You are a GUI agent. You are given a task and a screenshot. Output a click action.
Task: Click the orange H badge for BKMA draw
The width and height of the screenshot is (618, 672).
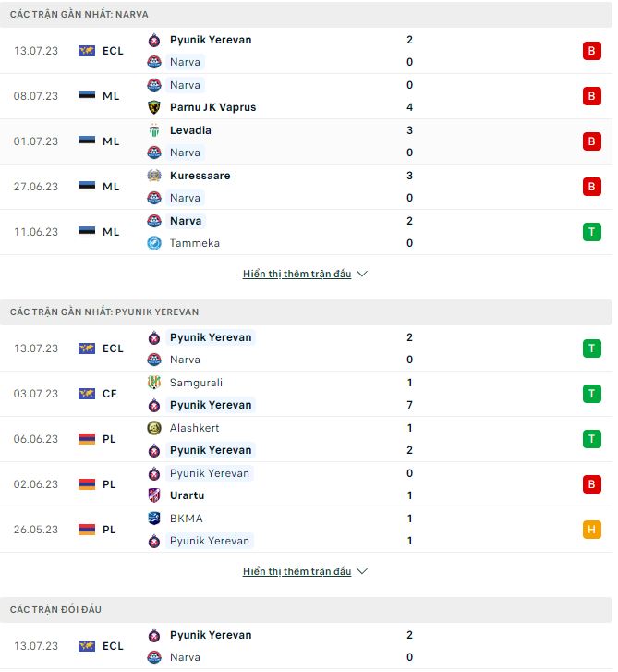(x=591, y=530)
